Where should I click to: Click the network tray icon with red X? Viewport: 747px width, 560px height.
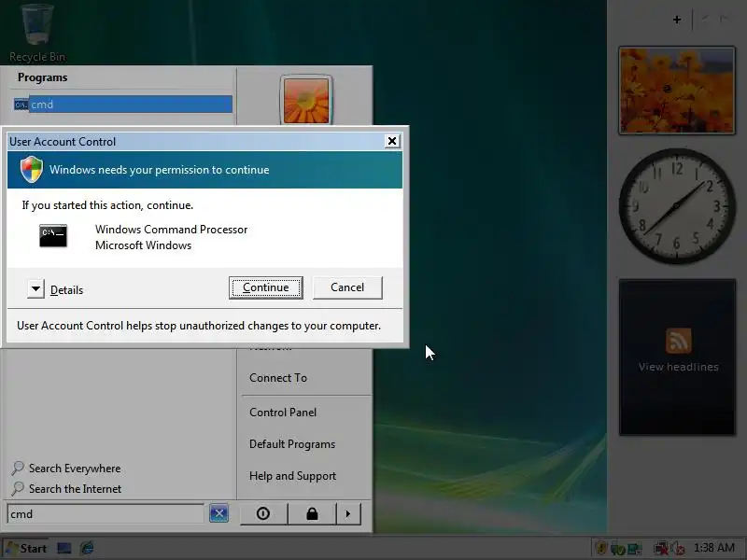[x=661, y=549]
